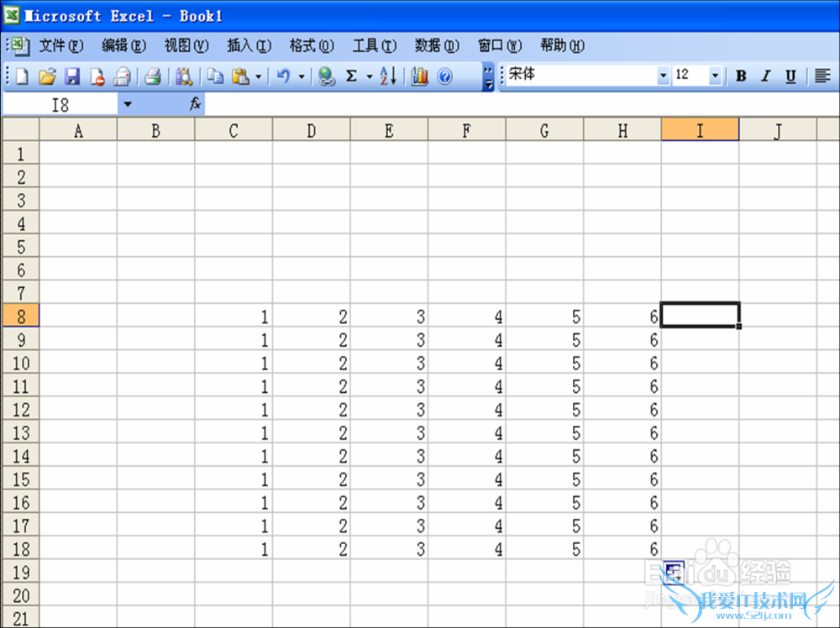Click the Excel icon in the title bar
This screenshot has height=628, width=840.
tap(11, 15)
